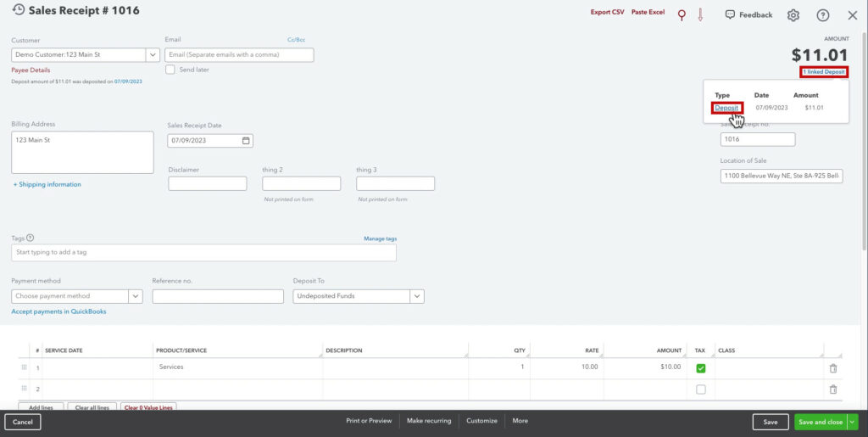Grab the drag handle for line 1
The width and height of the screenshot is (868, 437).
coord(24,367)
